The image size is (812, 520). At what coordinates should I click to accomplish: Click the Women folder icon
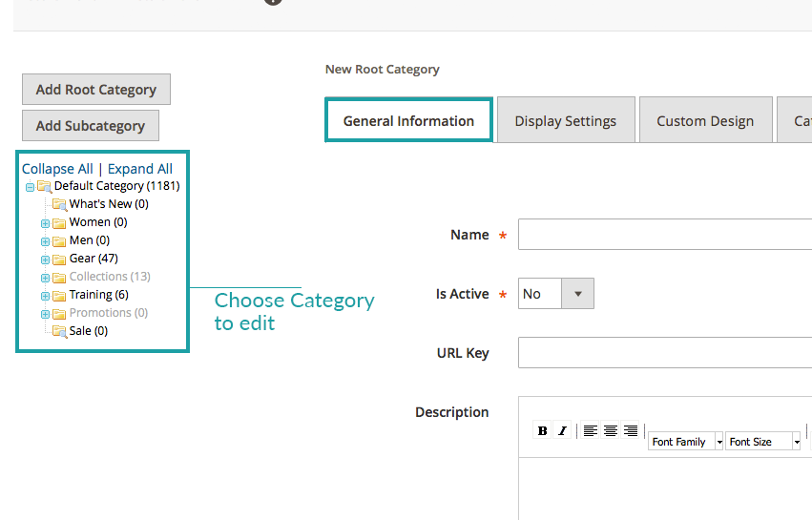[59, 223]
